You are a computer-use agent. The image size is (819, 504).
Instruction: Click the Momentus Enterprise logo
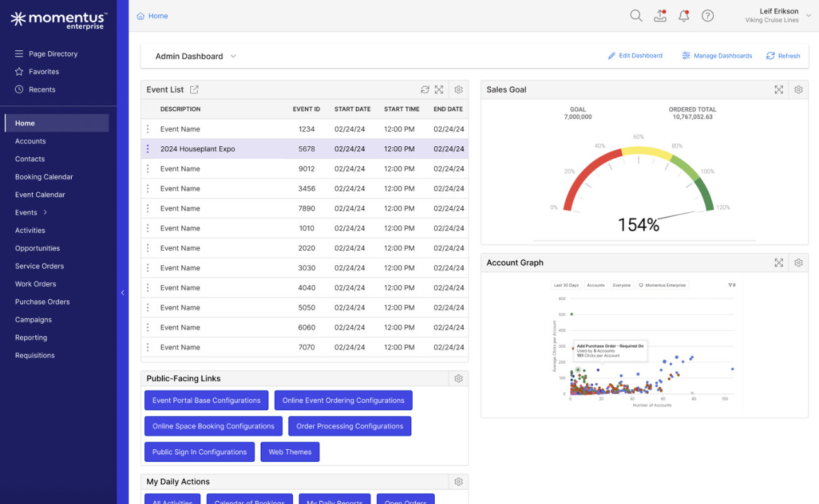[59, 20]
